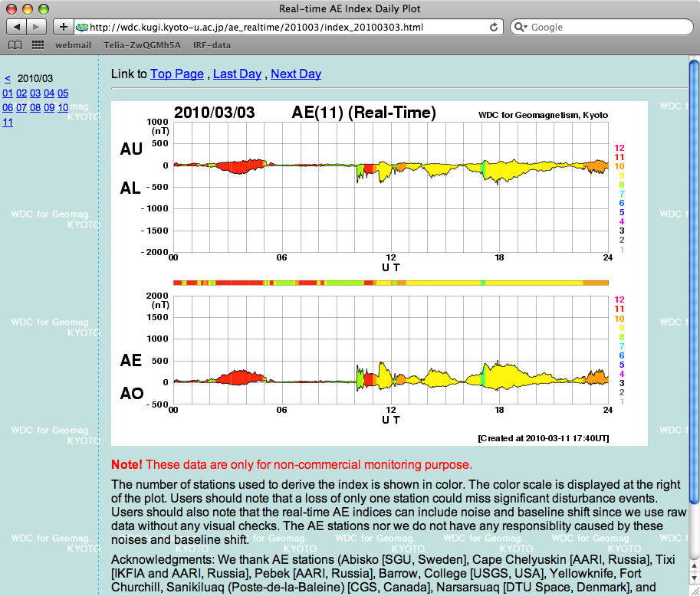Click the previous month '<' link
The width and height of the screenshot is (700, 596).
[x=8, y=78]
